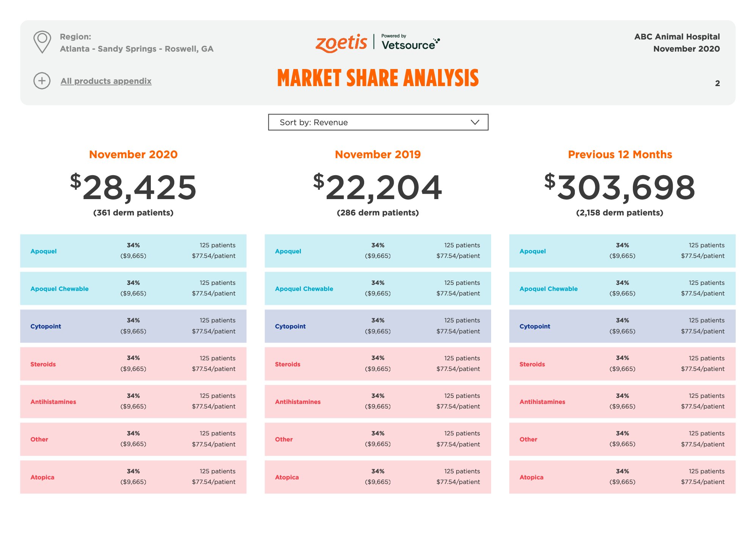Click the Market Share Analysis heading

[378, 78]
